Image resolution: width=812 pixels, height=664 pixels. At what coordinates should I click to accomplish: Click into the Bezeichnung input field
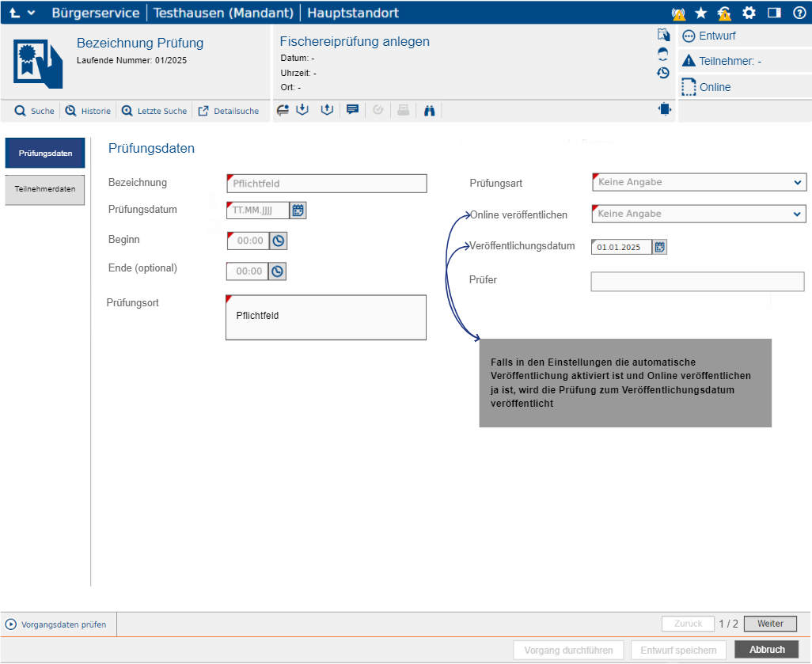click(328, 184)
